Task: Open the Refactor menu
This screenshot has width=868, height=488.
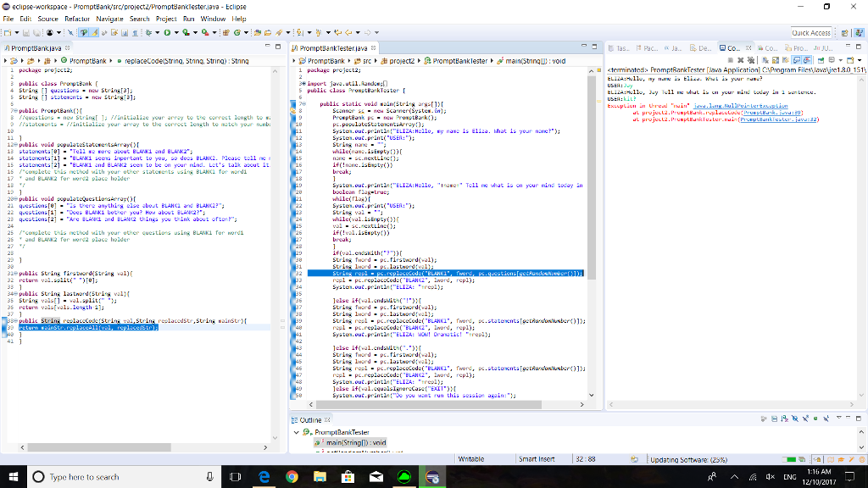Action: (x=77, y=19)
